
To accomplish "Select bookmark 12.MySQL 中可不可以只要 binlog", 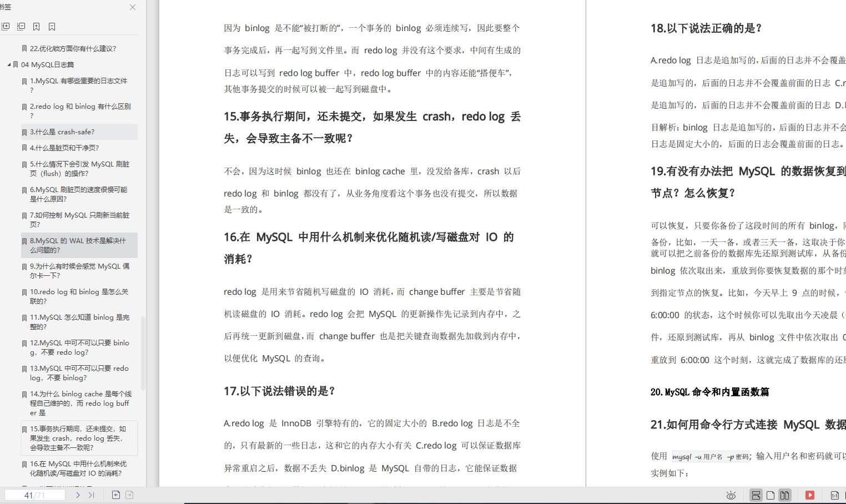I will point(80,347).
